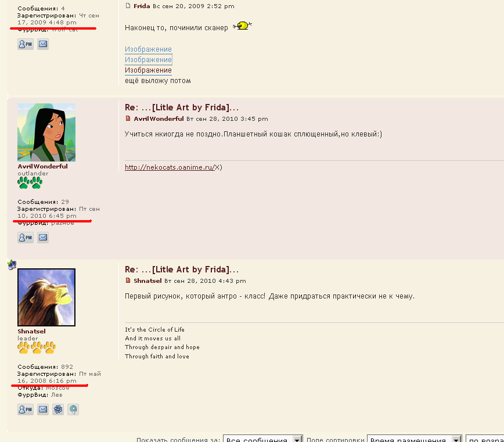Open the first 'Изображение' link in Frida's post
Image resolution: width=504 pixels, height=442 pixels.
(148, 49)
